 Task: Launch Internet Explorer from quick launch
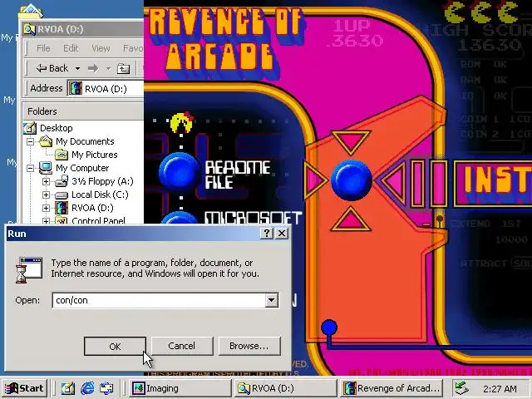point(87,388)
